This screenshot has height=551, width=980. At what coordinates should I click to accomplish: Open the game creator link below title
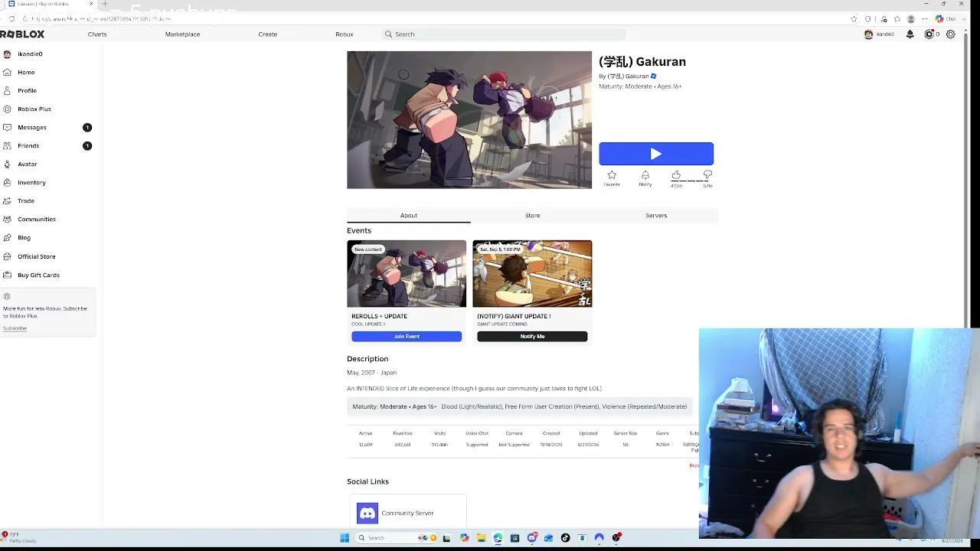point(627,77)
